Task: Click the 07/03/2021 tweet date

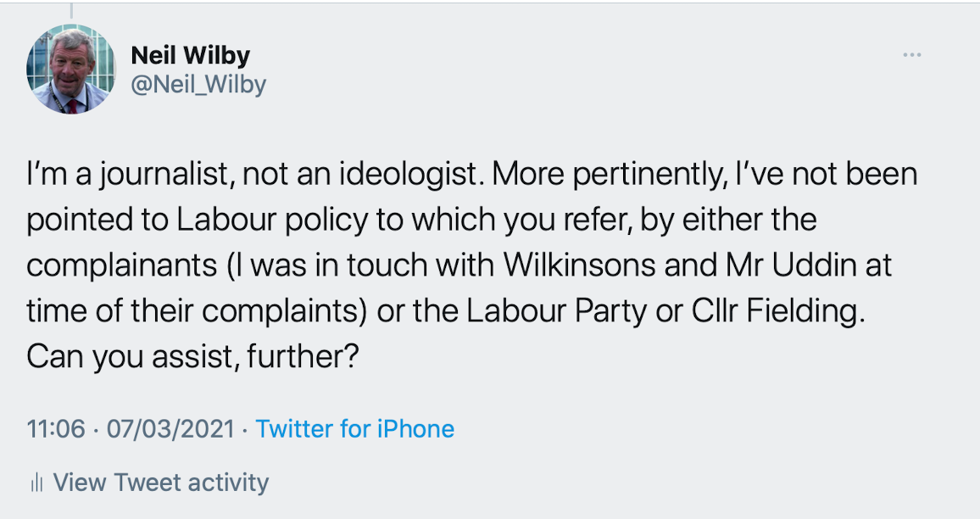Action: coord(170,429)
